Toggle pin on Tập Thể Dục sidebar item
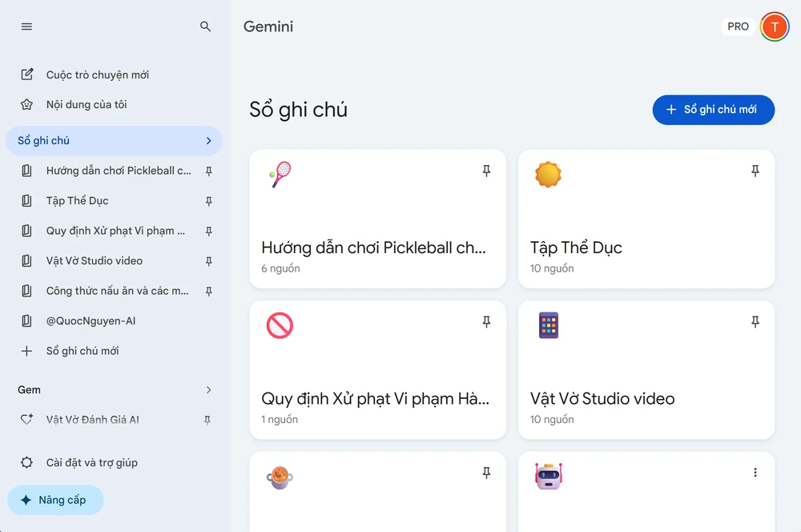 pos(209,201)
